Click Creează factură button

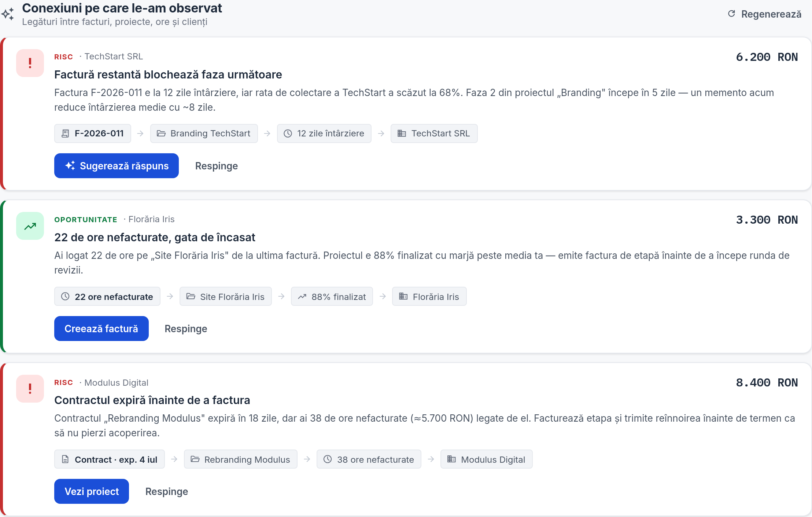(101, 329)
